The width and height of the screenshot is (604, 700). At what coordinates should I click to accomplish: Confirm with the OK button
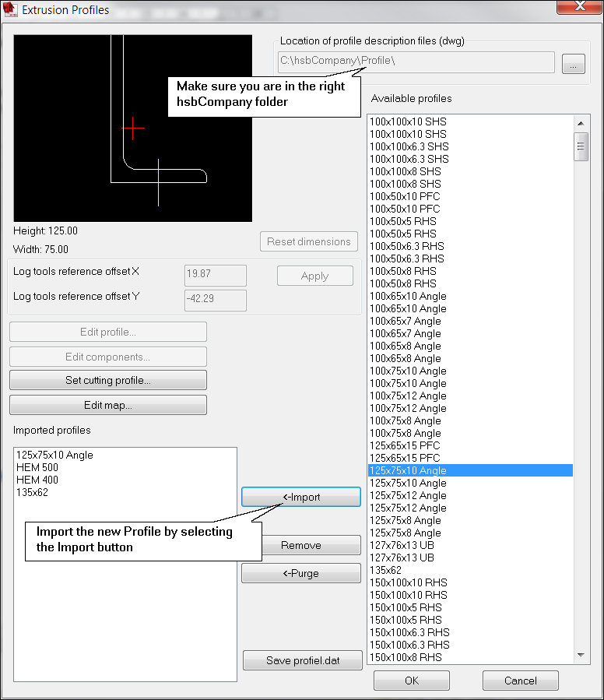click(x=412, y=681)
